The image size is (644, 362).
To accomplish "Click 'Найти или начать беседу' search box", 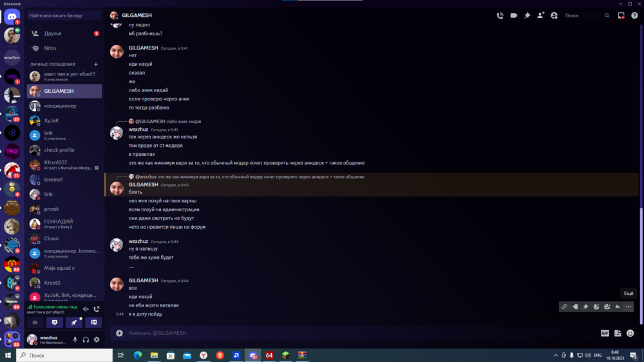I will point(64,15).
